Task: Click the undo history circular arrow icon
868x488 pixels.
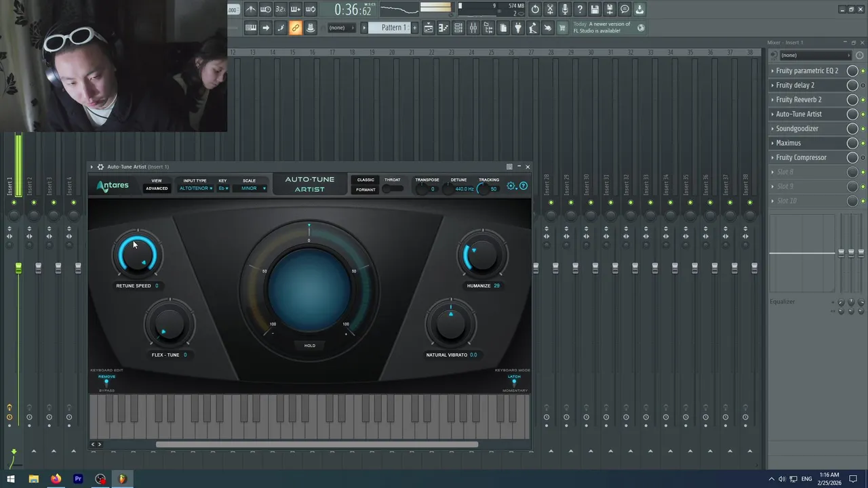Action: tap(535, 9)
